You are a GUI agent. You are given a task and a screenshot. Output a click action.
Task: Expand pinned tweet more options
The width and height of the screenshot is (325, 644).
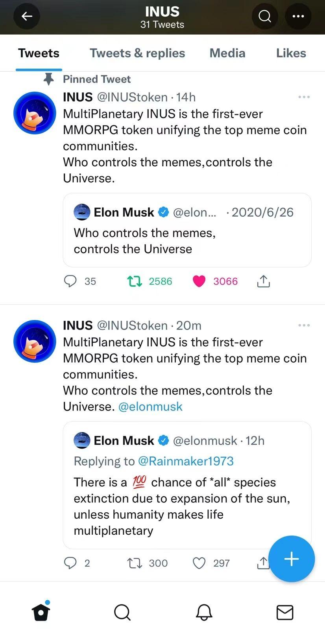[304, 97]
